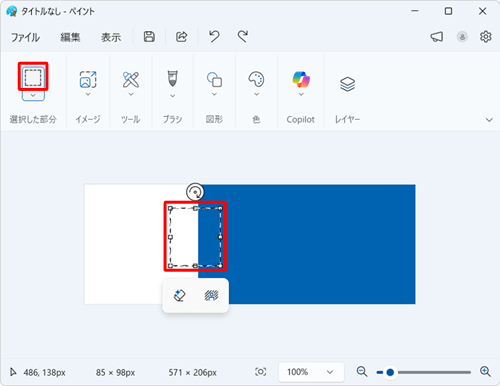Undo the last action
This screenshot has width=500, height=386.
click(214, 36)
